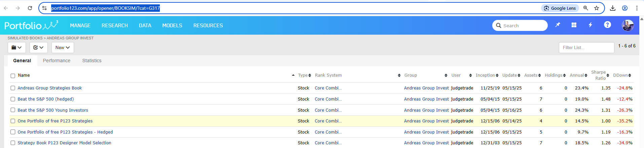Open Beat the S&P 500 Young Investors link
Viewport: 644px width, 148px height.
[53, 110]
